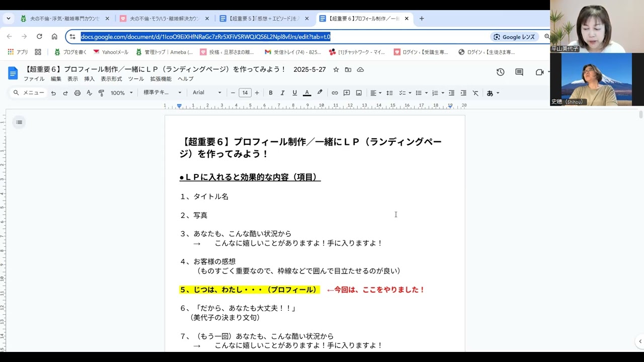This screenshot has width=644, height=362.
Task: Star this document
Action: click(336, 69)
